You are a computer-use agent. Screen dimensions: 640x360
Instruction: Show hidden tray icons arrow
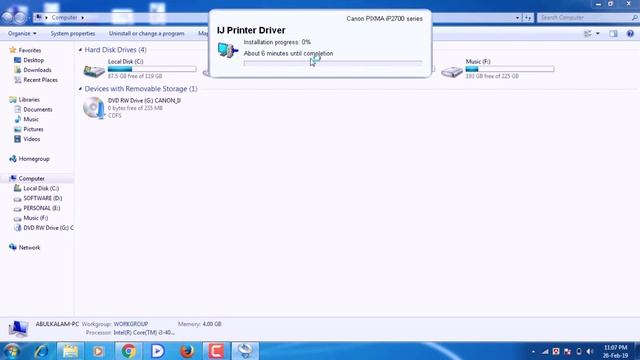coord(533,351)
